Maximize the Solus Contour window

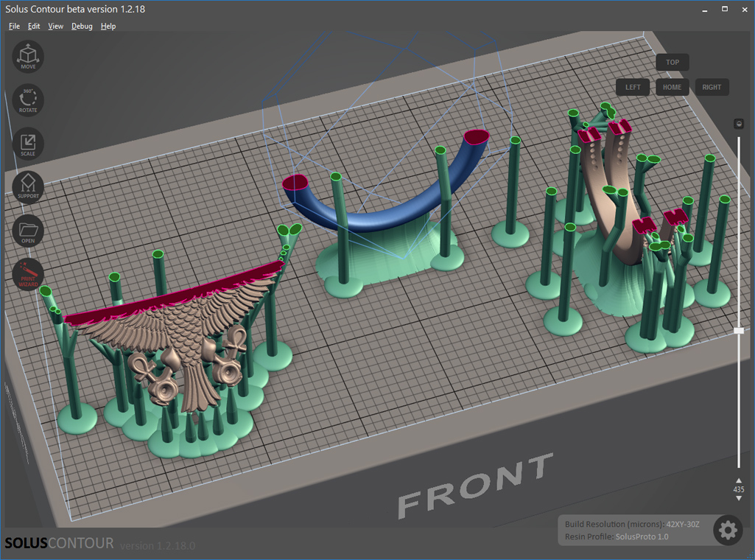coord(725,9)
